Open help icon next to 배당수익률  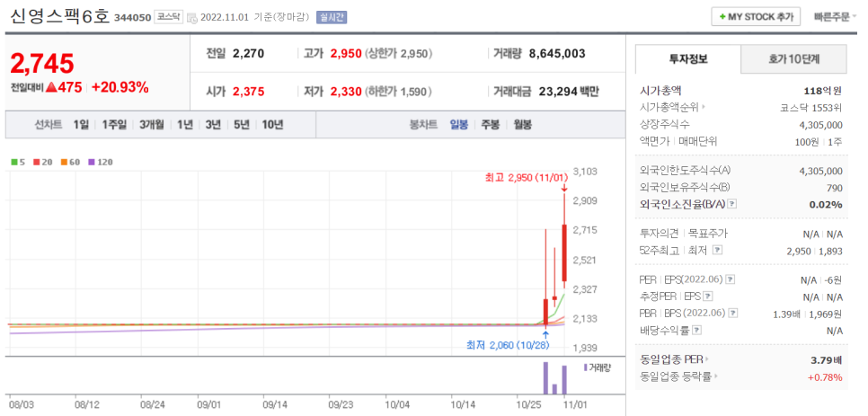(x=697, y=331)
